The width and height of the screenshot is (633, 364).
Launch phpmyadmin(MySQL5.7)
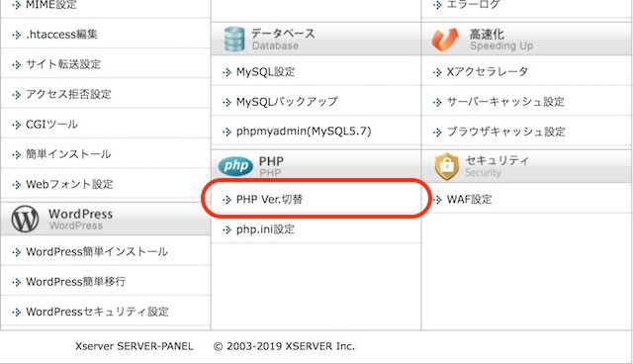click(x=304, y=132)
